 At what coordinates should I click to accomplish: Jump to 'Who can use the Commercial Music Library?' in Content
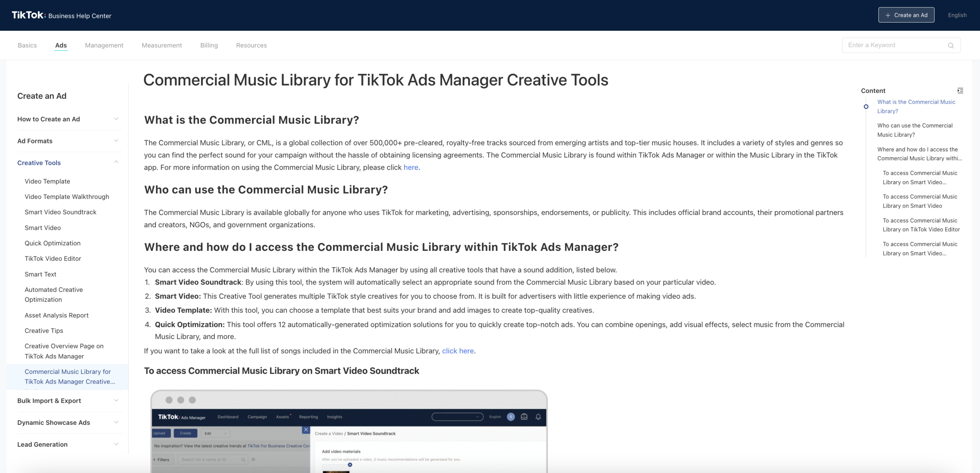click(915, 130)
